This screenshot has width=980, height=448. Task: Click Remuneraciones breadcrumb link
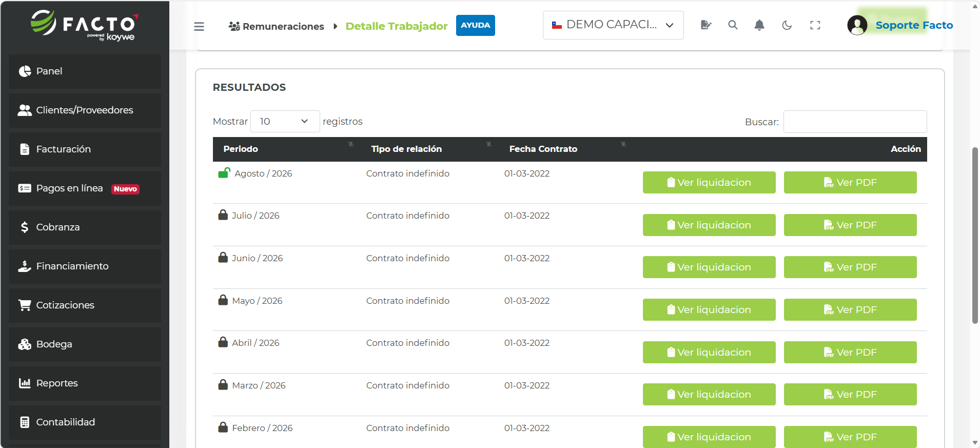point(276,26)
